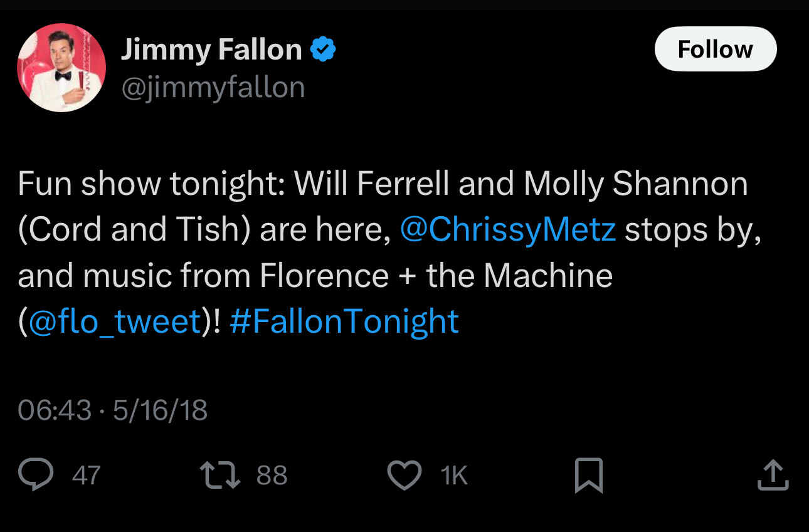Open the share upload icon

point(773,475)
